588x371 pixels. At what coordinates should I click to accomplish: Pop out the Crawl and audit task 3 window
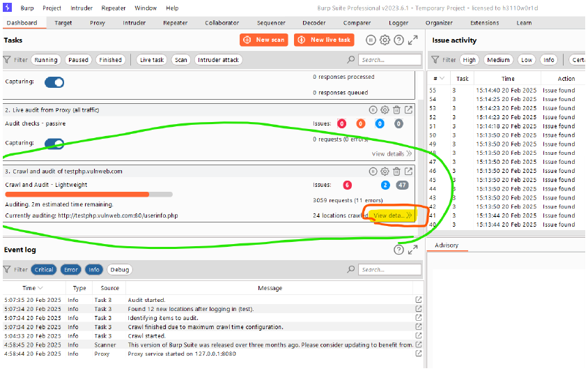tap(408, 172)
